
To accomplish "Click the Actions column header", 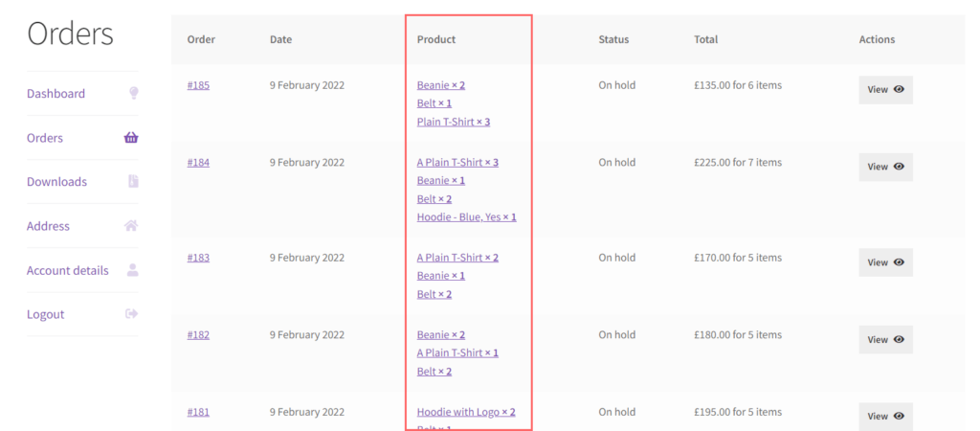I will point(877,39).
